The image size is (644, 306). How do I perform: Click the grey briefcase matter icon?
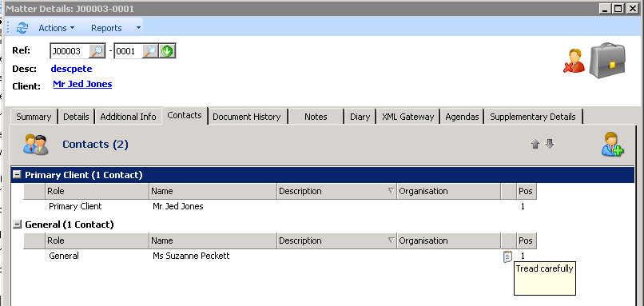[607, 61]
